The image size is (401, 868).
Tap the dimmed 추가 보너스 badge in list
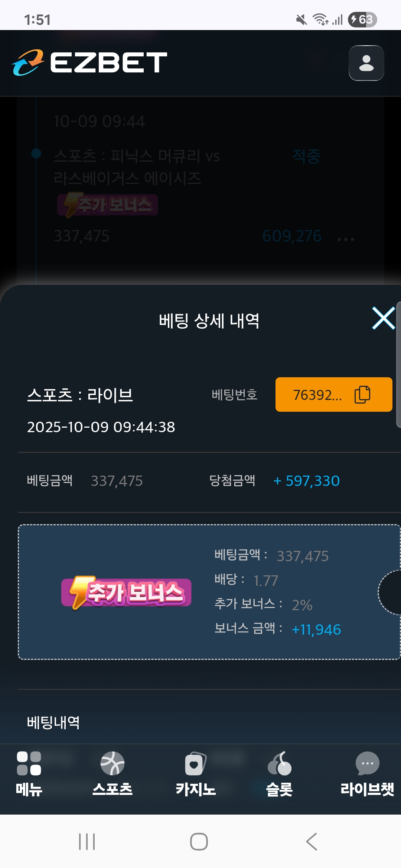pos(108,205)
